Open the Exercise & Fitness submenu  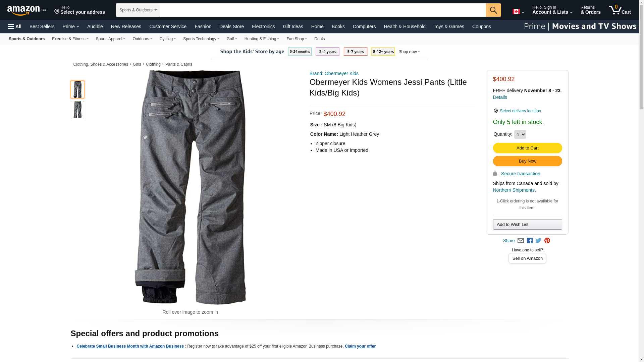pyautogui.click(x=70, y=39)
